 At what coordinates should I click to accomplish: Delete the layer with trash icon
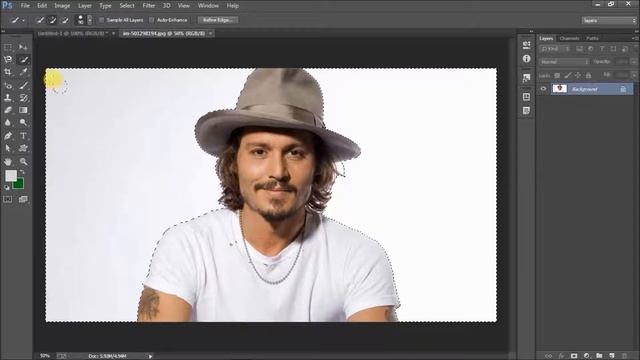[x=624, y=356]
